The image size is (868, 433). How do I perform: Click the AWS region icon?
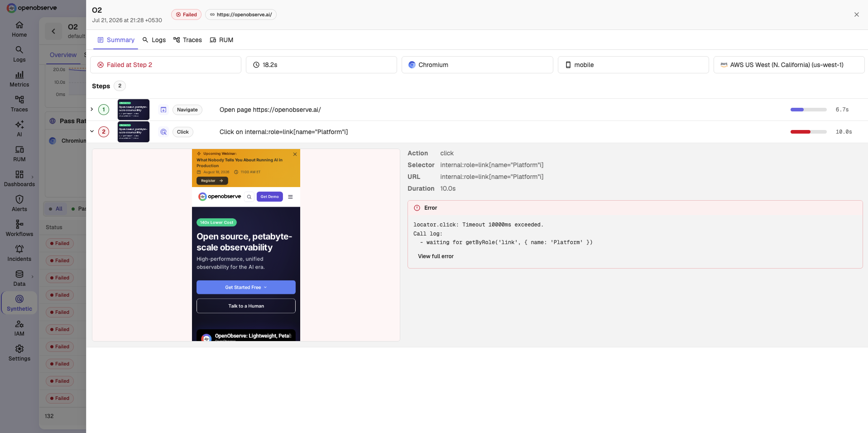pos(724,65)
